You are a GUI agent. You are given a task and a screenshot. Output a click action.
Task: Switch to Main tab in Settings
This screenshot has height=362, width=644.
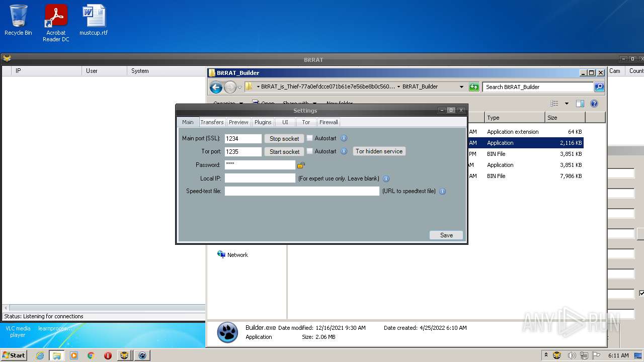(188, 122)
